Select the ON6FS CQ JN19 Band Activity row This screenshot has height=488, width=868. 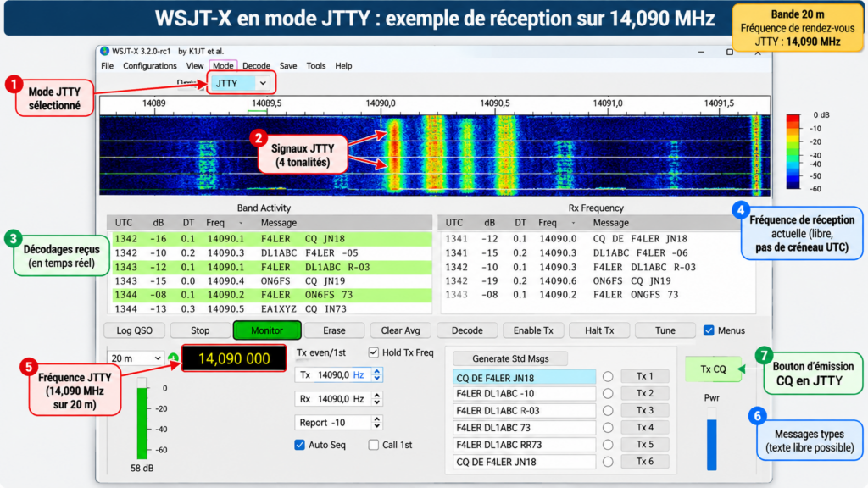tap(272, 281)
